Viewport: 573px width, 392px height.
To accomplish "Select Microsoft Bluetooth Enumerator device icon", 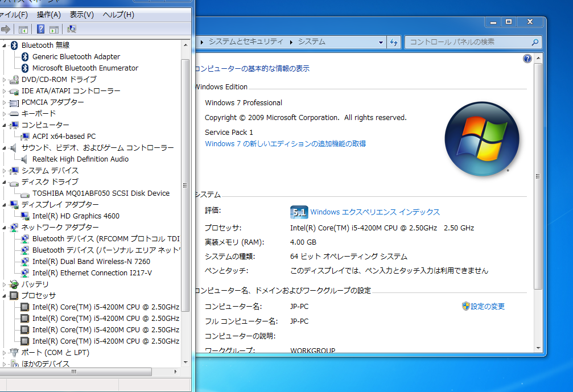I will click(x=25, y=68).
